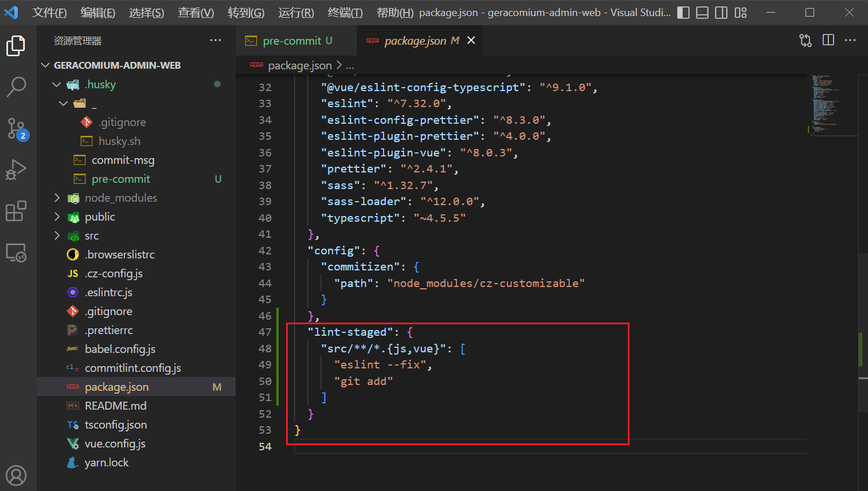Open the 编辑(E) menu
The height and width of the screenshot is (491, 868).
coord(98,13)
